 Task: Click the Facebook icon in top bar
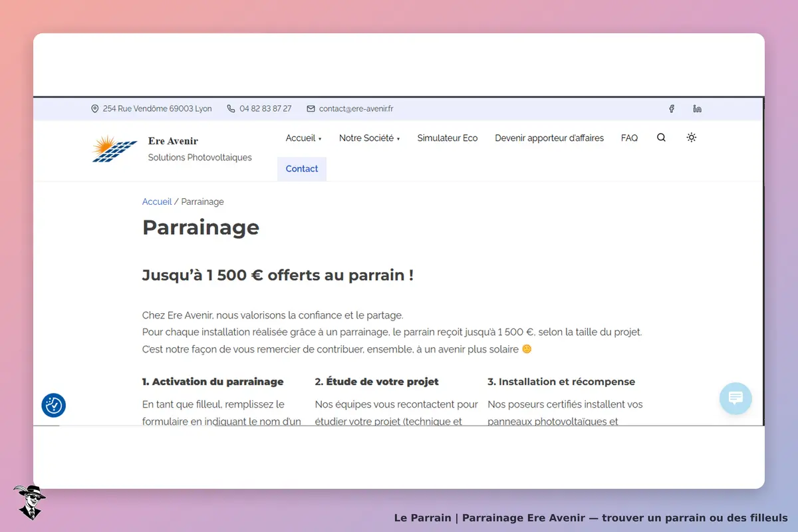672,108
